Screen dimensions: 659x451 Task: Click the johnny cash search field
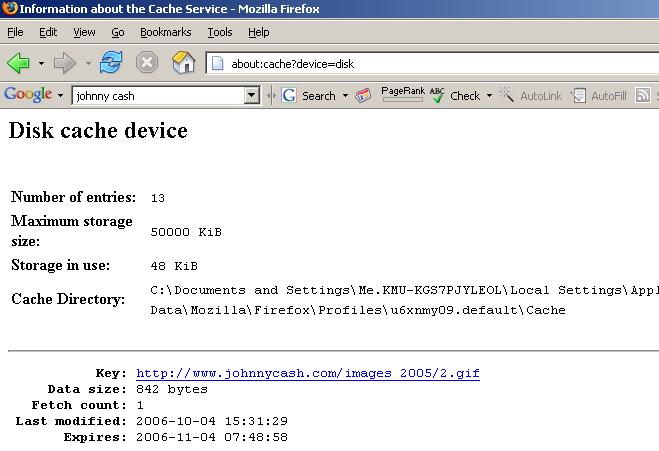pyautogui.click(x=159, y=96)
